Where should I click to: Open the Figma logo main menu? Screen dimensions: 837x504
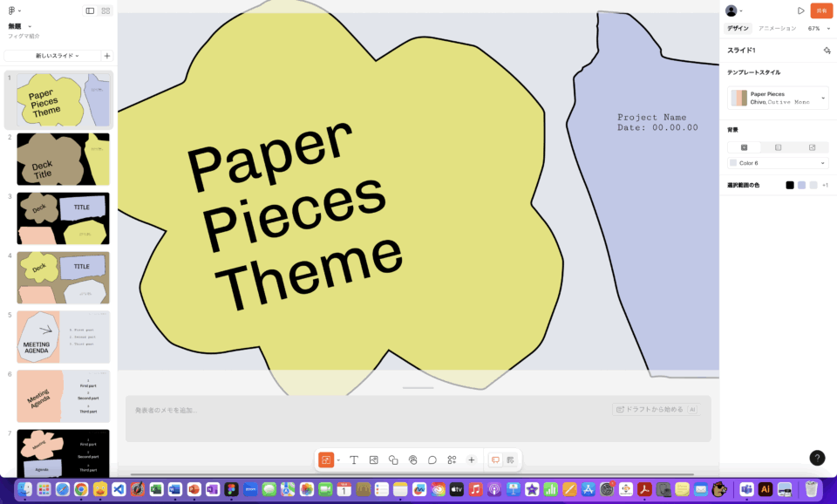(13, 10)
